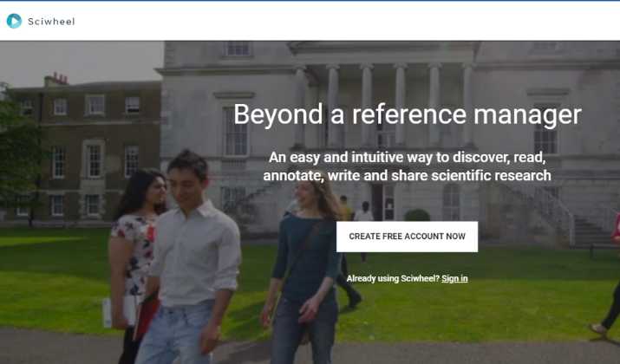Click the 'Already using Sciwheel?' text
Screen dimensions: 620x364
pos(393,278)
